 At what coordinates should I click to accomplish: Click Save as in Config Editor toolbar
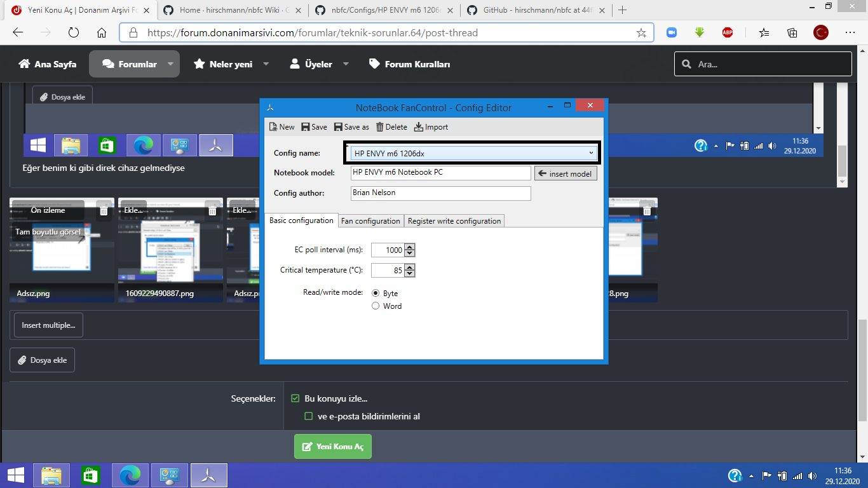tap(351, 127)
